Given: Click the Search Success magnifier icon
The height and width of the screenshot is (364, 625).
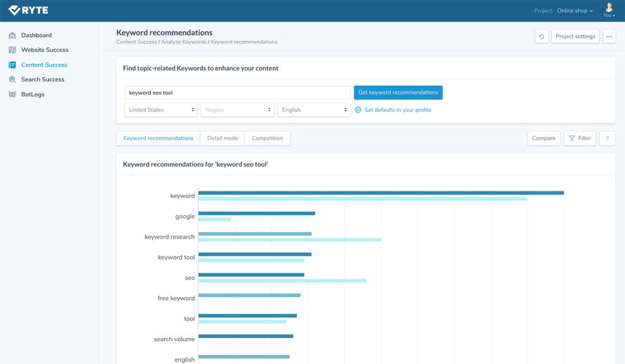Looking at the screenshot, I should coord(12,79).
